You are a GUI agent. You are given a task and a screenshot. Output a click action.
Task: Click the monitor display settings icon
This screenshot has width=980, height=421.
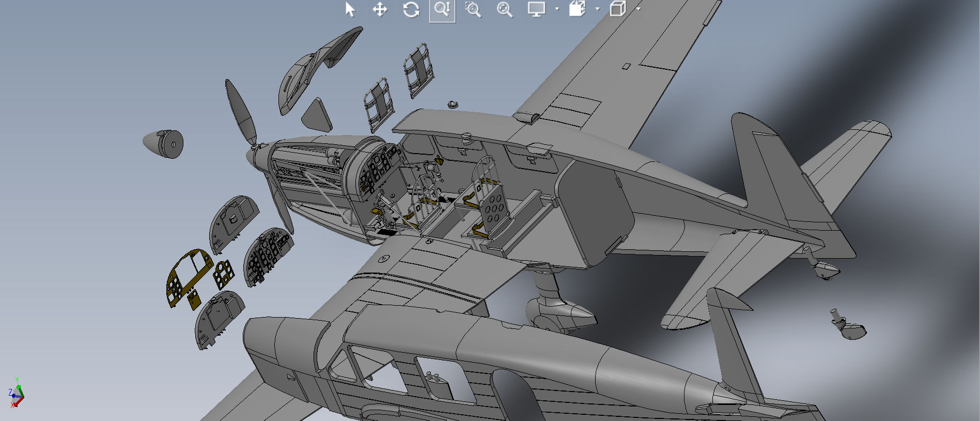536,9
